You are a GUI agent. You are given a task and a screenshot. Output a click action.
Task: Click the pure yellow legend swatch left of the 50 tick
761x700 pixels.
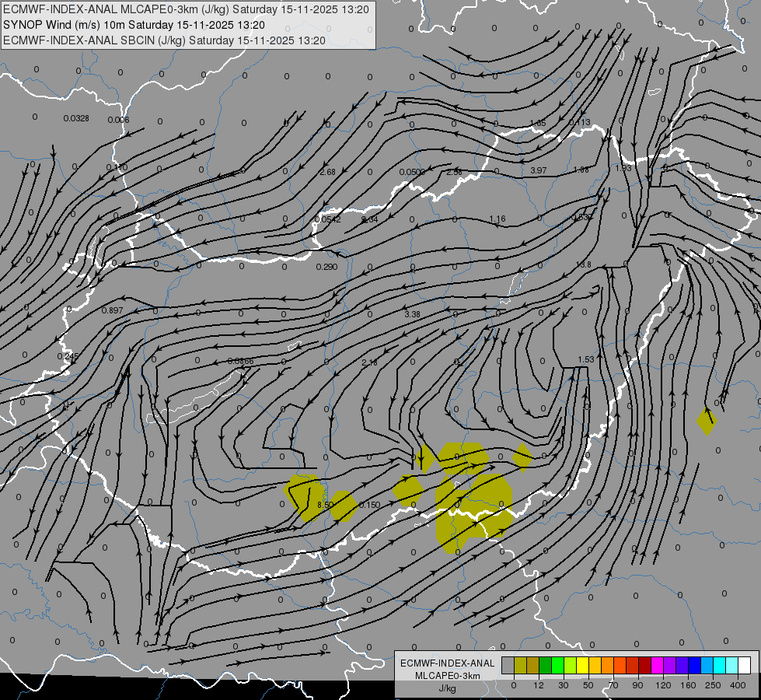pos(583,665)
